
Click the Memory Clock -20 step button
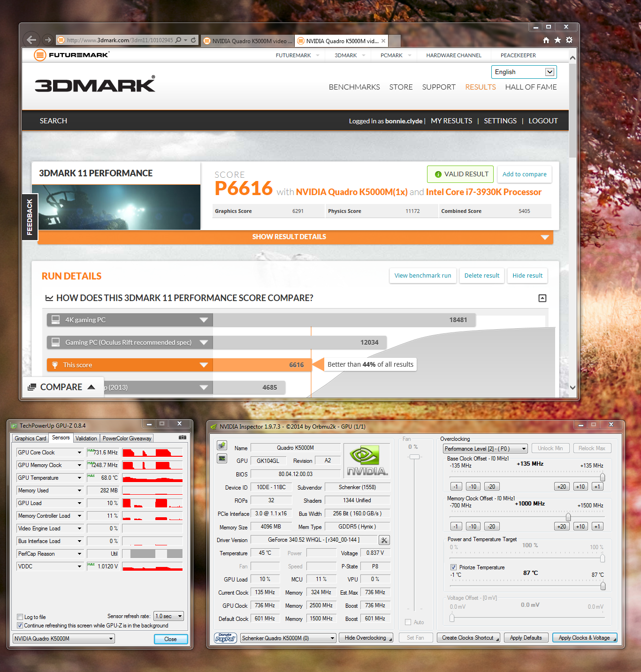[491, 527]
